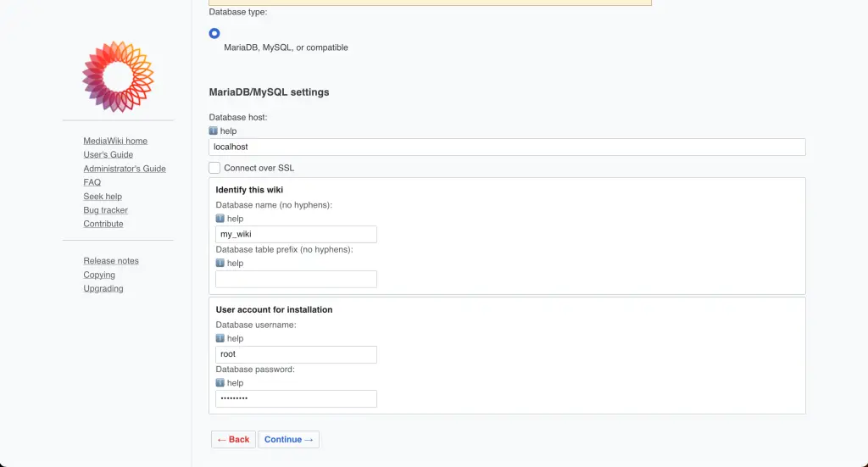Open Contribute link
This screenshot has height=467, width=868.
[x=103, y=224]
